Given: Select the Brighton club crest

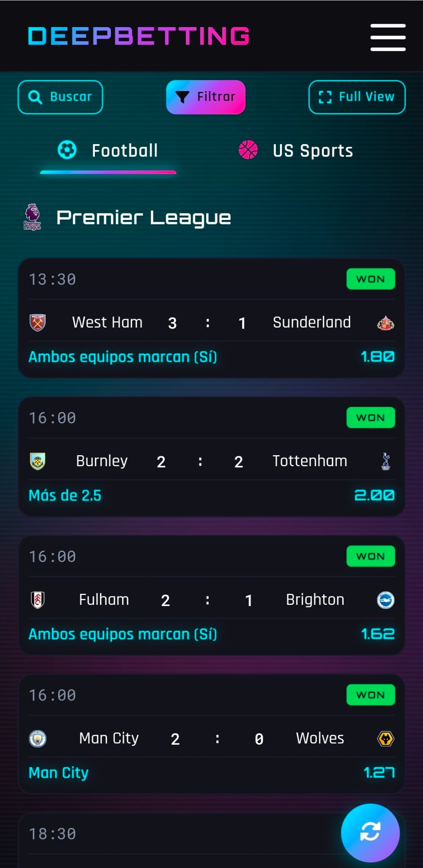Looking at the screenshot, I should click(385, 600).
